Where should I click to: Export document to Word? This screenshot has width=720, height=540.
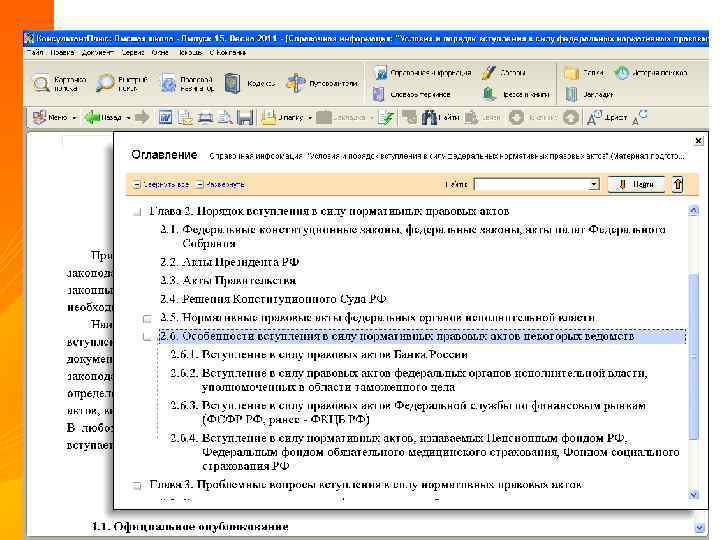point(165,118)
